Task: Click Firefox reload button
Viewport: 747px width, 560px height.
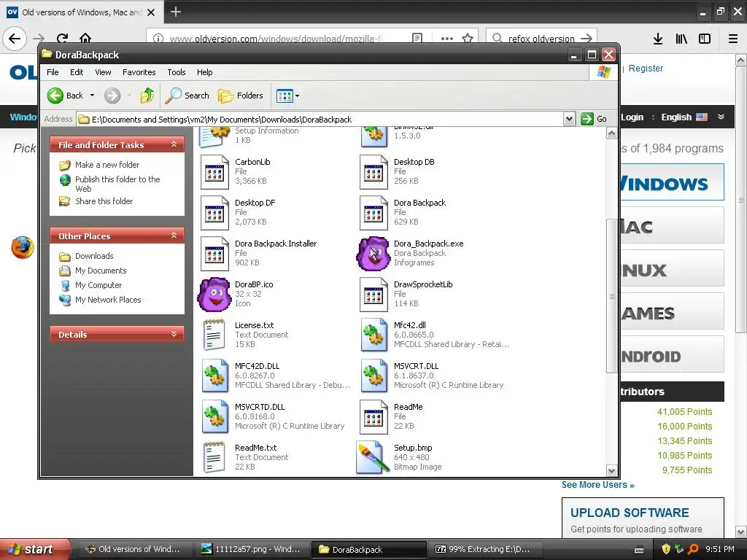Action: click(x=62, y=39)
